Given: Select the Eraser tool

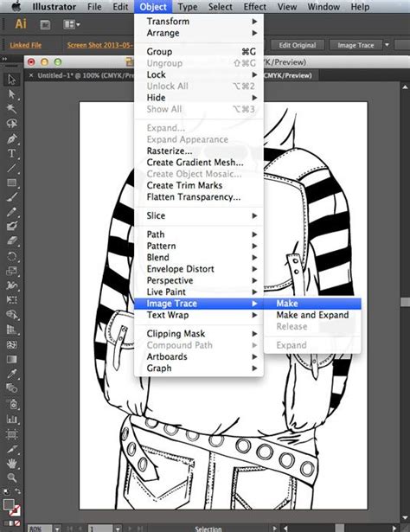Looking at the screenshot, I should pos(11,240).
